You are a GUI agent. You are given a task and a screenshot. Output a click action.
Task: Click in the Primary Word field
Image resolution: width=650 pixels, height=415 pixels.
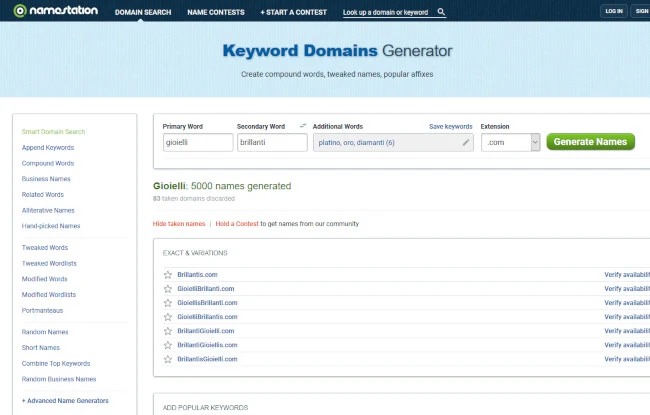coord(196,143)
